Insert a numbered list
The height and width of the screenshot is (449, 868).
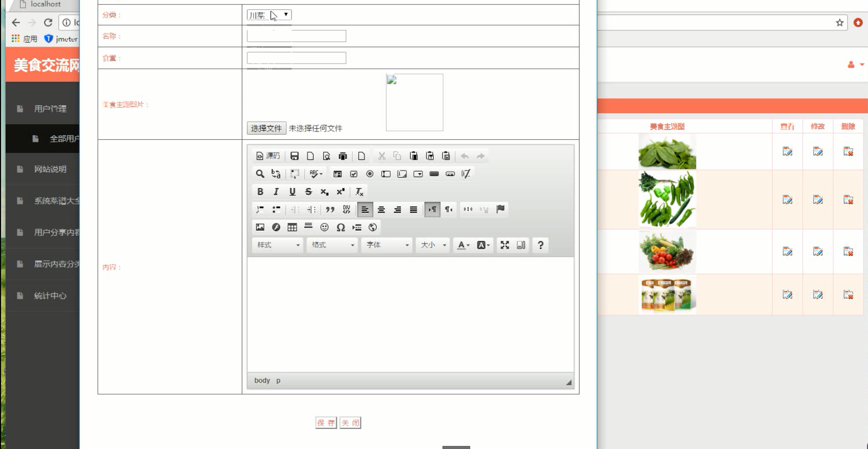point(260,210)
